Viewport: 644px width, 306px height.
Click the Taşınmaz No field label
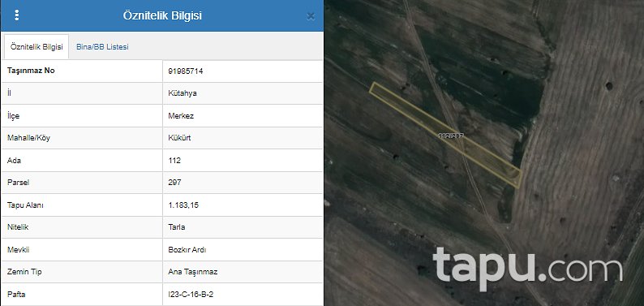pyautogui.click(x=31, y=71)
